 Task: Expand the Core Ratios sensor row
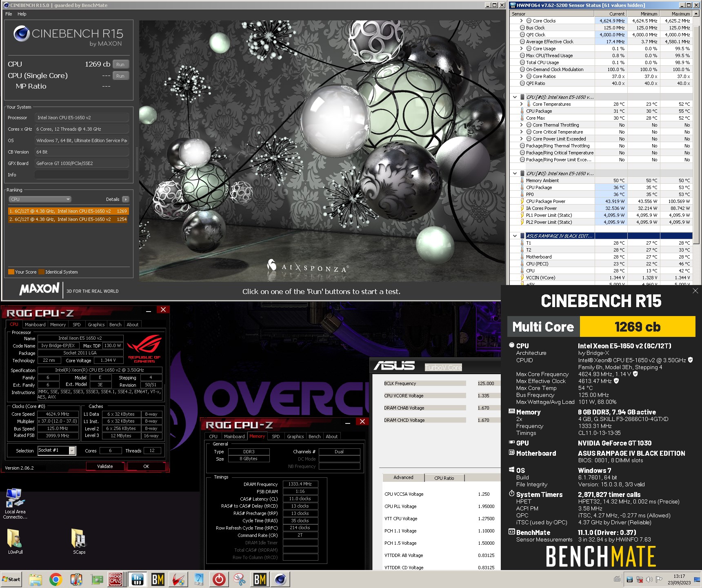point(521,76)
